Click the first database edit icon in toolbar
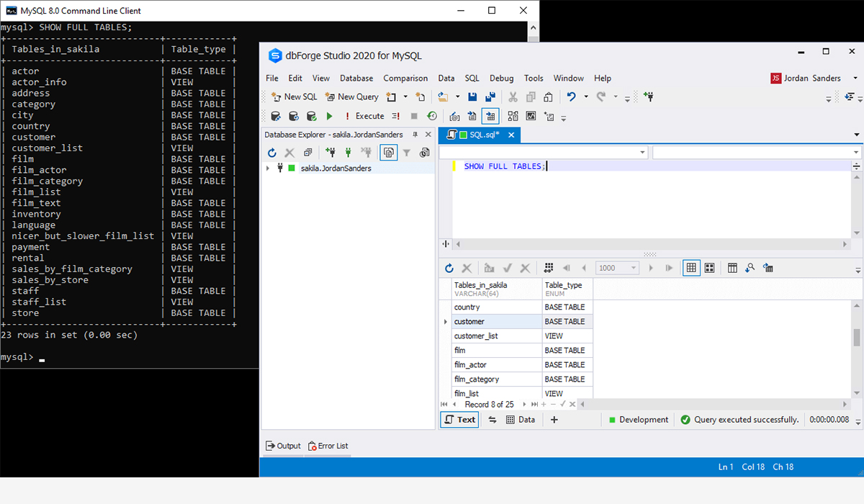This screenshot has height=504, width=864. 276,116
